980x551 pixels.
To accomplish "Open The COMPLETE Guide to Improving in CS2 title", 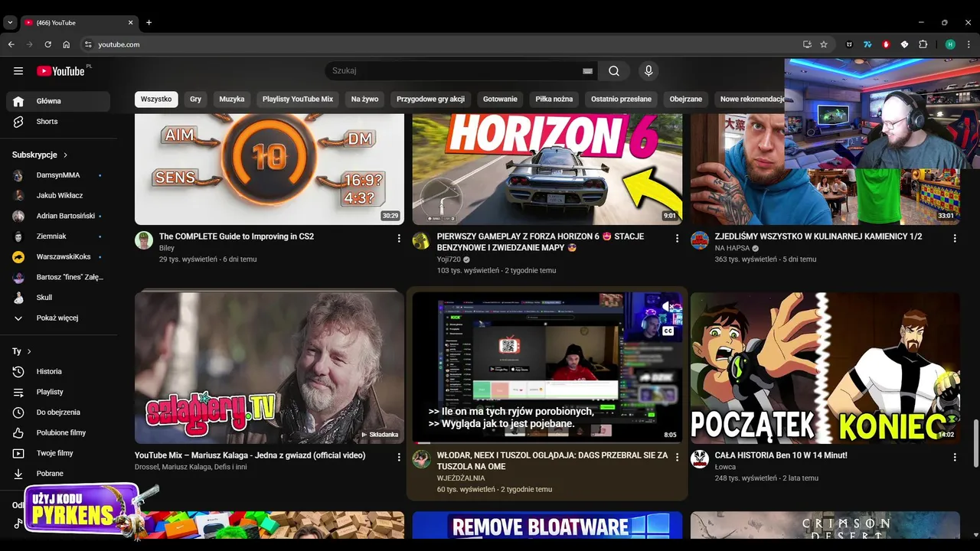I will (237, 236).
